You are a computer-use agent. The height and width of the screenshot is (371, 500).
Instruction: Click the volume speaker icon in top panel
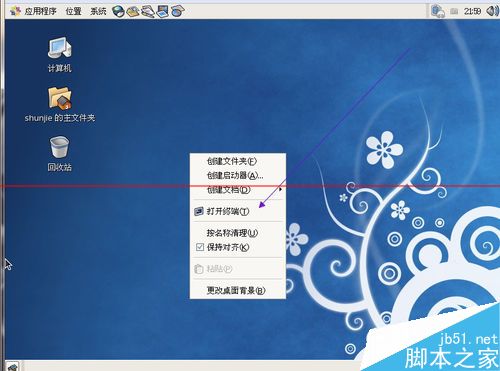(492, 11)
